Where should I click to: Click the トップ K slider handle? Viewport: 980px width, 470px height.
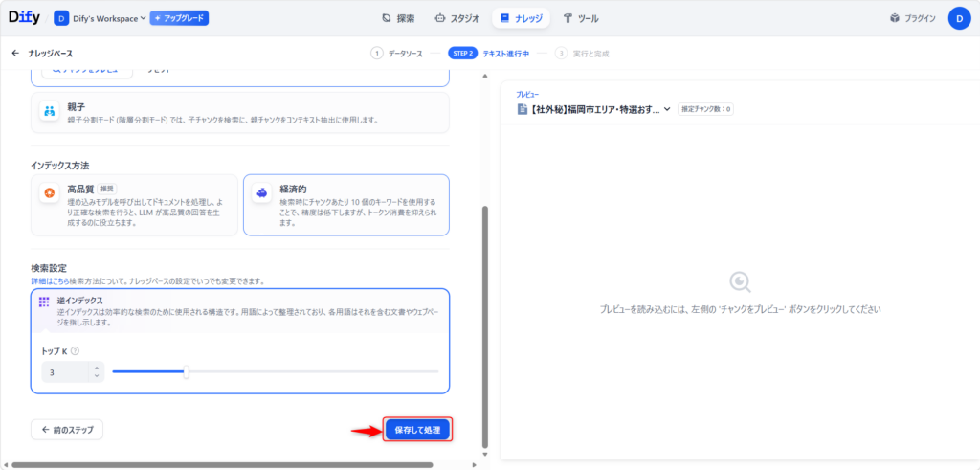point(186,371)
